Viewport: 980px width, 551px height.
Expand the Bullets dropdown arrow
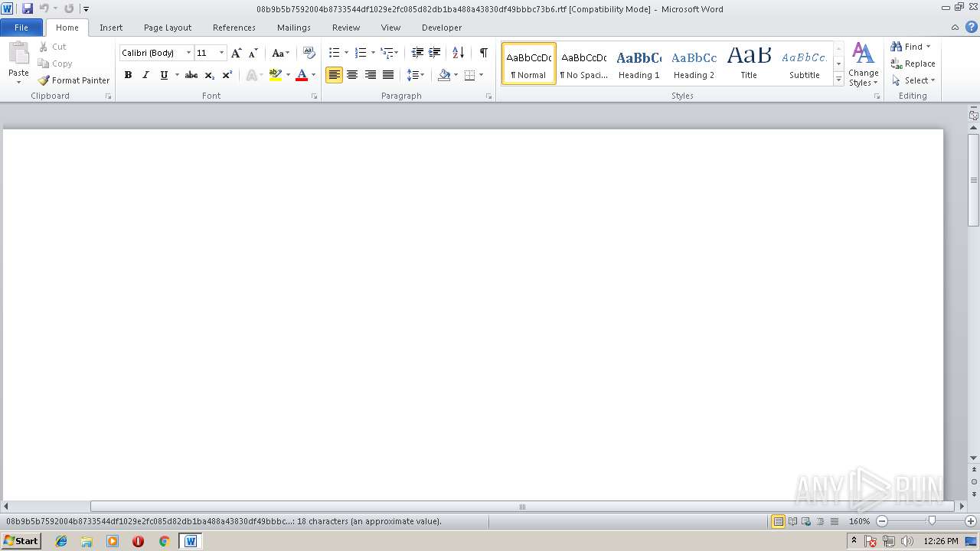click(x=346, y=53)
